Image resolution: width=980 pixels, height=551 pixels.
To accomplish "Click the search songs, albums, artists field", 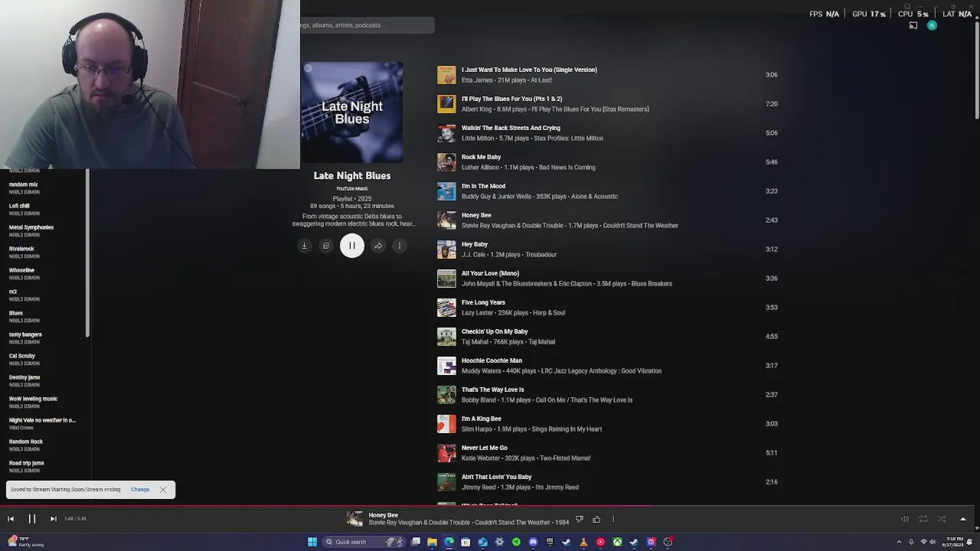I will [x=367, y=25].
